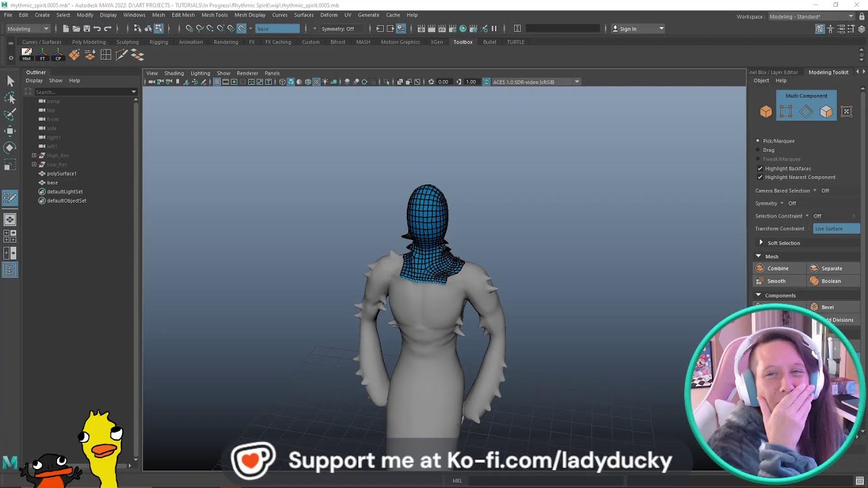Click the exposure value field showing 0.00
Image resolution: width=868 pixels, height=488 pixels.
tap(443, 82)
